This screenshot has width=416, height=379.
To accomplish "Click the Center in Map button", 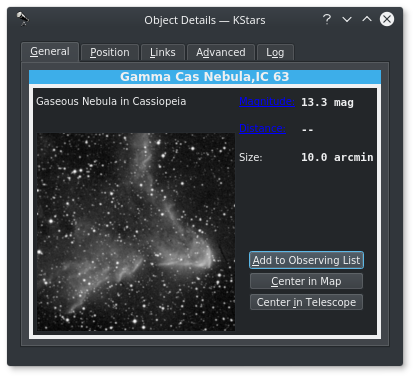I will [306, 281].
